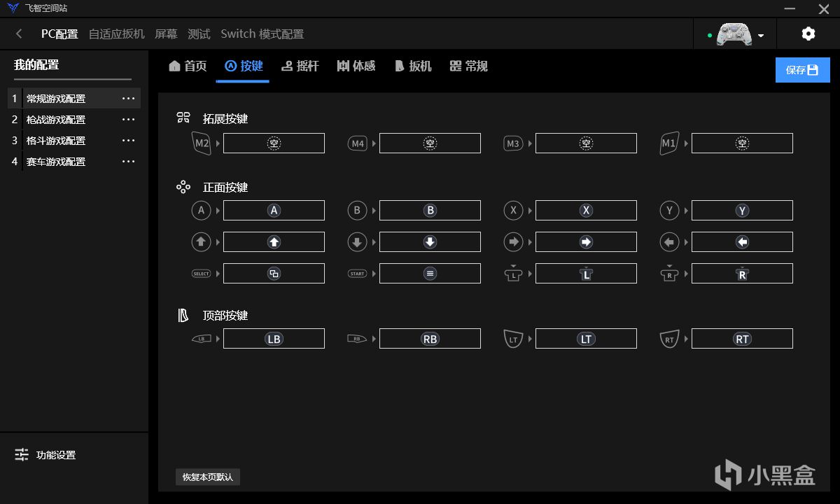Select profile 3 格斗游戏配置
Viewport: 840px width, 504px height.
click(x=73, y=141)
